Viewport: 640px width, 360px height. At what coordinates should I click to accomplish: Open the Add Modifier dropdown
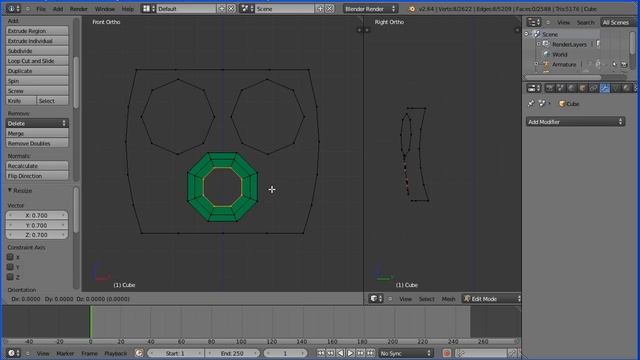(575, 122)
